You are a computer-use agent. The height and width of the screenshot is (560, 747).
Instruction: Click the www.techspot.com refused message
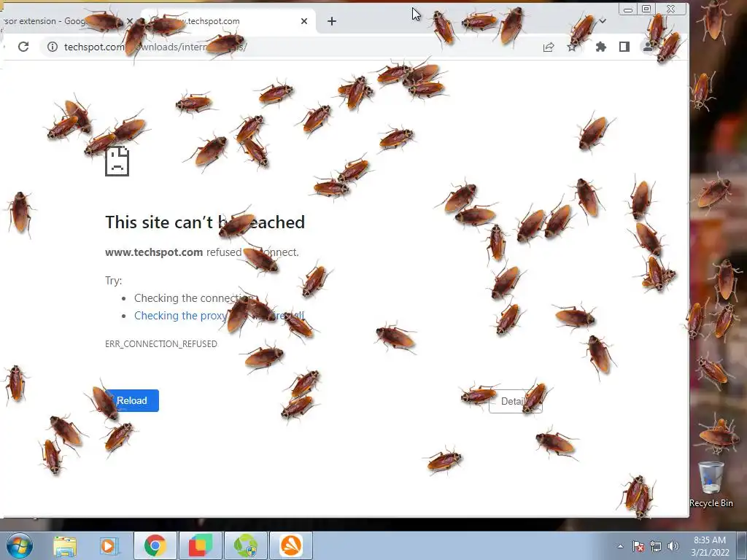[202, 252]
